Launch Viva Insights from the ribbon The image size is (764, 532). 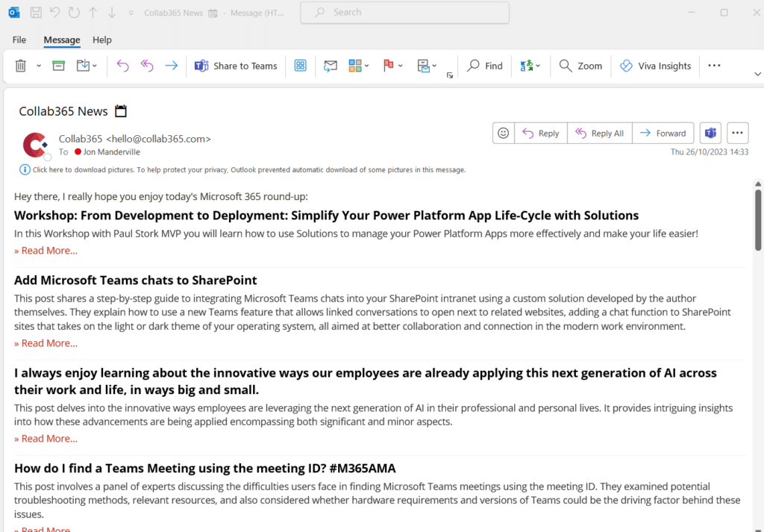tap(655, 66)
